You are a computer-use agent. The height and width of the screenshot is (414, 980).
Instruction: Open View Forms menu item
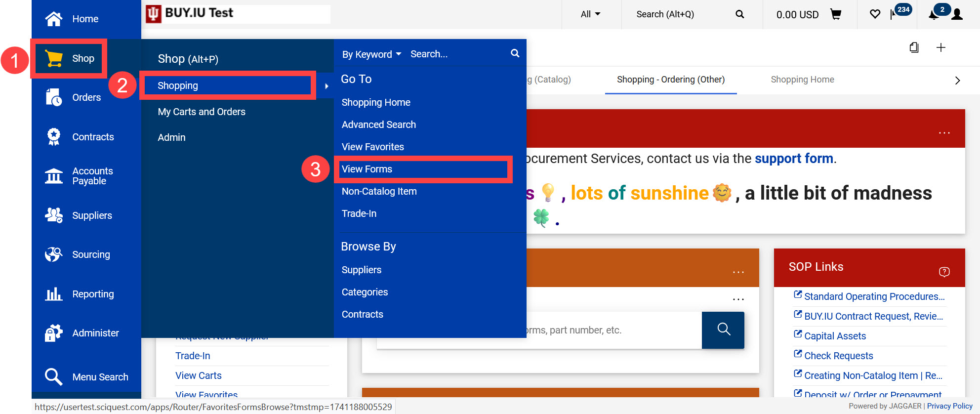[367, 169]
